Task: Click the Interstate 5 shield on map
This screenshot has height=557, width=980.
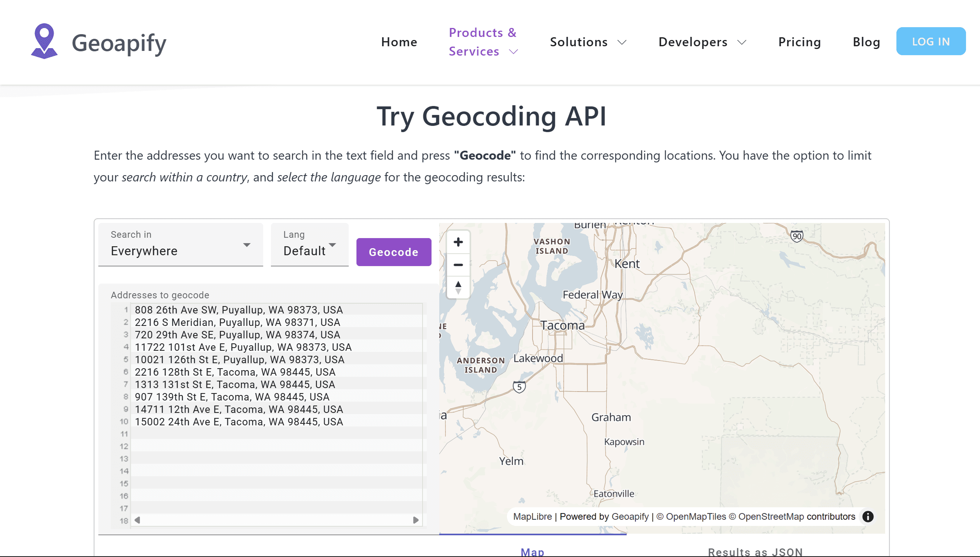Action: click(519, 387)
